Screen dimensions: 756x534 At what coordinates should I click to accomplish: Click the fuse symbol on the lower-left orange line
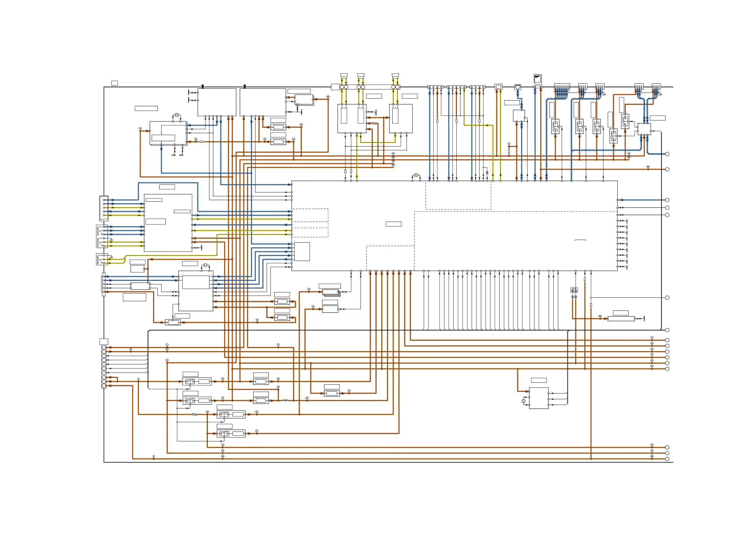195,414
